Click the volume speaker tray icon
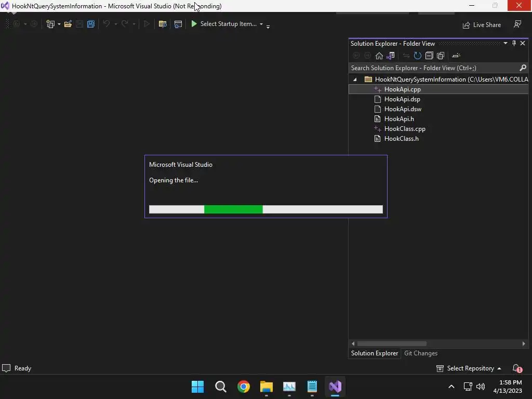This screenshot has height=399, width=532. click(x=481, y=387)
